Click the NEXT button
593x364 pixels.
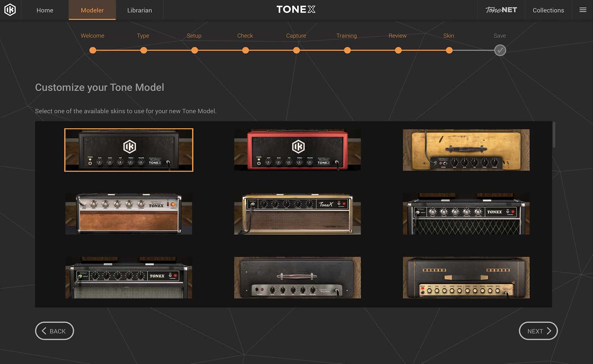[x=538, y=331]
